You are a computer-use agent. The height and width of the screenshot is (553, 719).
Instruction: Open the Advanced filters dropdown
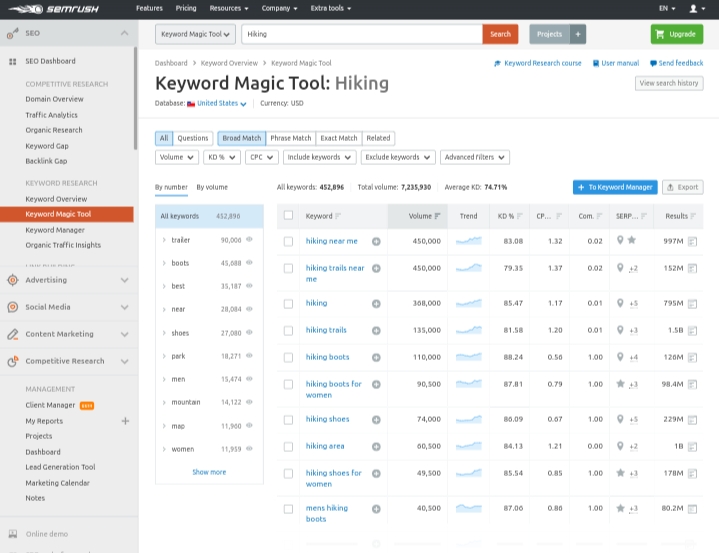(475, 157)
